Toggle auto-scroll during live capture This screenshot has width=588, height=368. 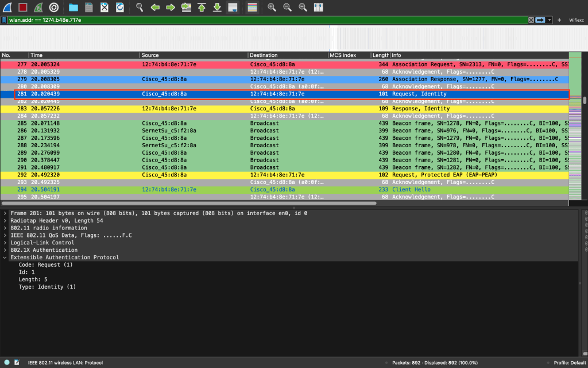(233, 7)
